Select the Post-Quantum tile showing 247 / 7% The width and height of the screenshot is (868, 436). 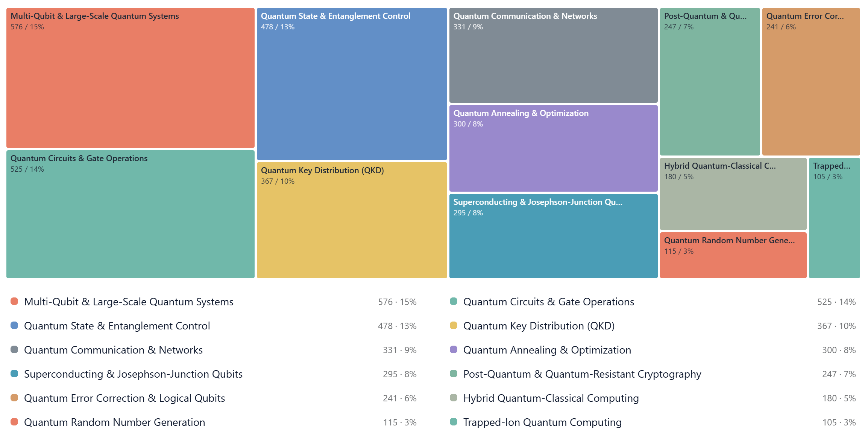[x=710, y=82]
